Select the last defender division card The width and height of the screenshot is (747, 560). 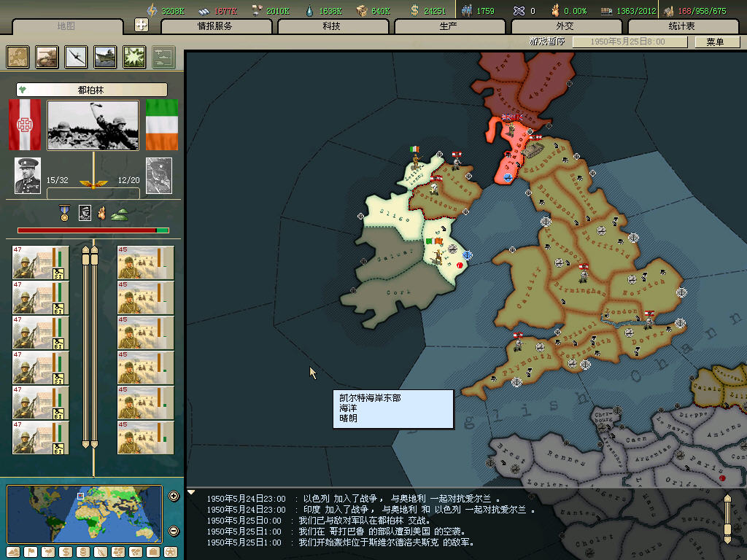(x=145, y=437)
